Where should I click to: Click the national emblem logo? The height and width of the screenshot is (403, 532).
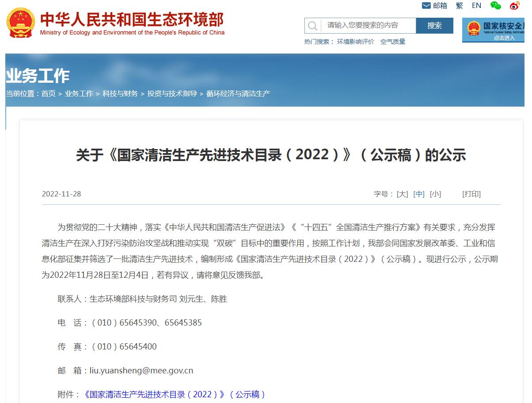coord(20,23)
